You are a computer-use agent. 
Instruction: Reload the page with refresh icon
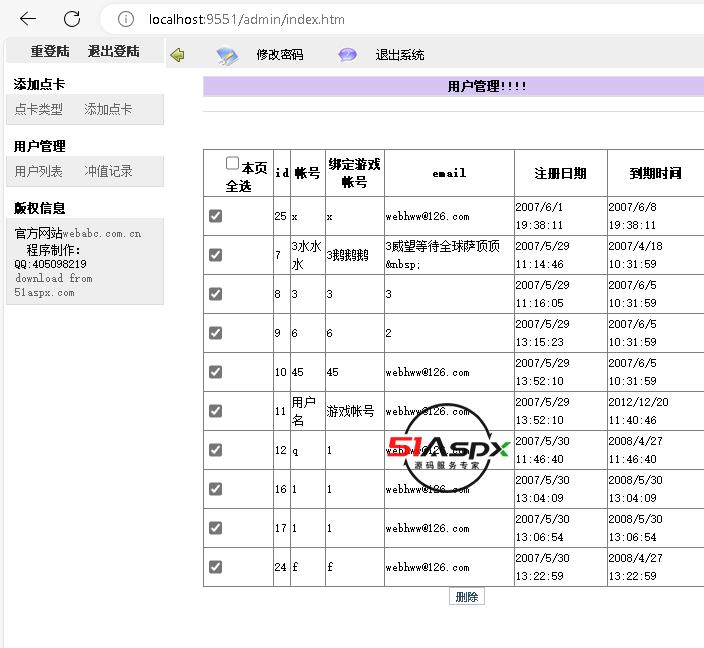(72, 19)
